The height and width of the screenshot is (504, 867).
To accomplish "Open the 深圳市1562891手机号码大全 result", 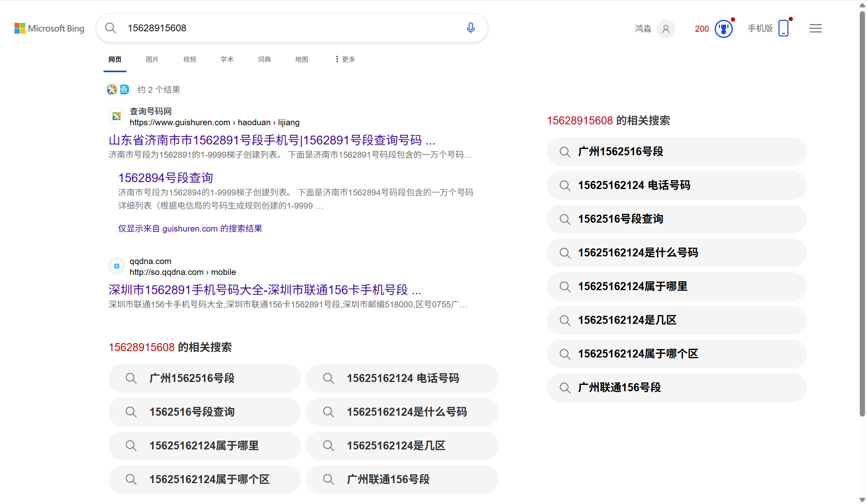I will click(x=265, y=290).
